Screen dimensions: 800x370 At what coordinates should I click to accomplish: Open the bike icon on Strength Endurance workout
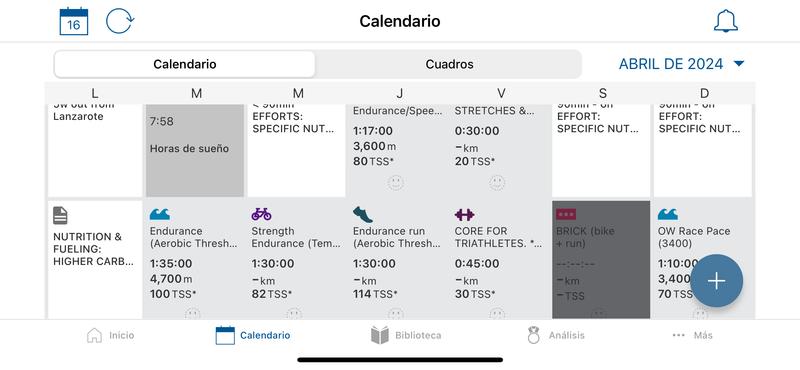tap(261, 214)
